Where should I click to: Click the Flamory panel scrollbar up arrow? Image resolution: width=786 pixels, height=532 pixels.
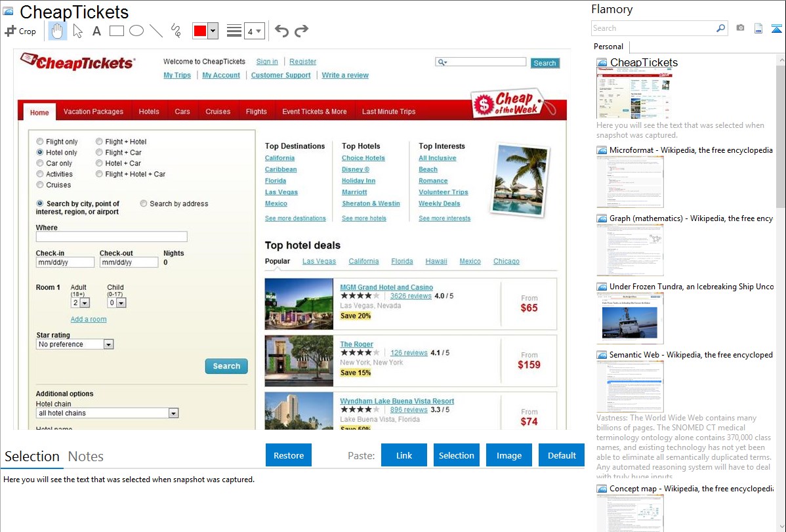tap(781, 60)
